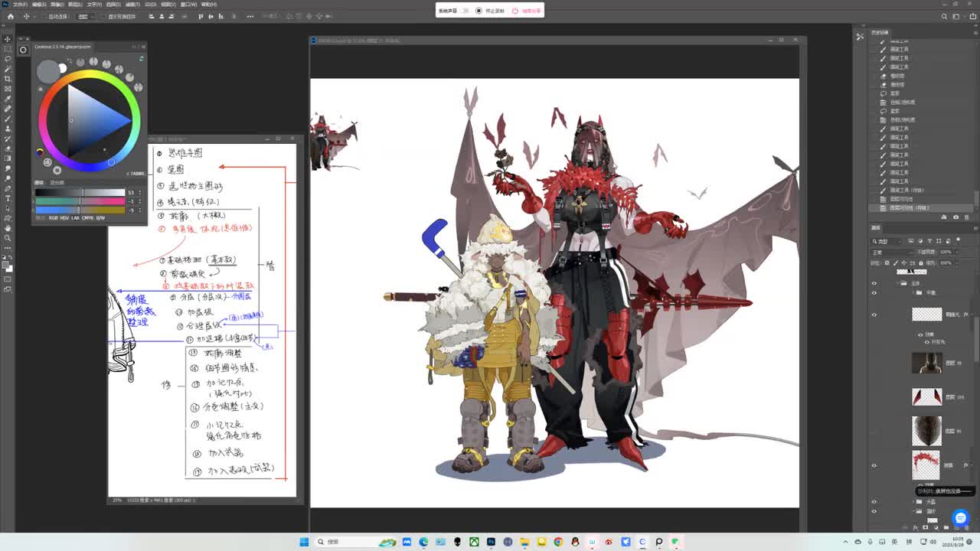
Task: Open the 窗口(W) Window menu
Action: (188, 4)
